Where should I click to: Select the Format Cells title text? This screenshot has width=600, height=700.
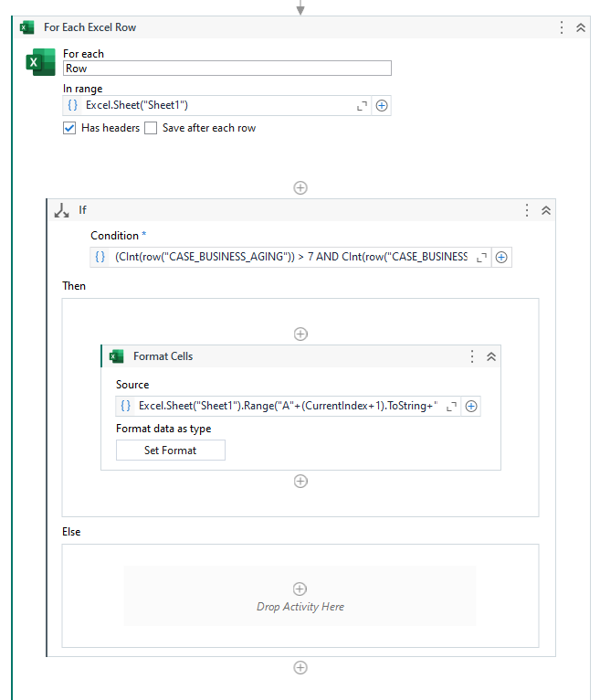pyautogui.click(x=163, y=356)
